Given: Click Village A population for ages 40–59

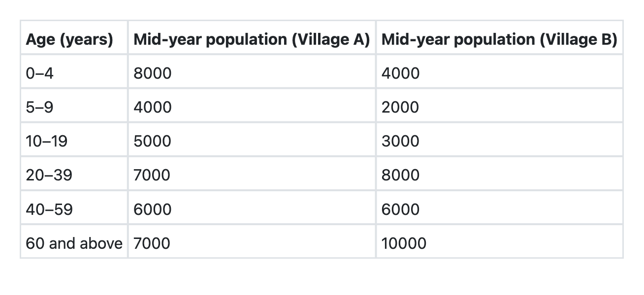Looking at the screenshot, I should point(153,209).
